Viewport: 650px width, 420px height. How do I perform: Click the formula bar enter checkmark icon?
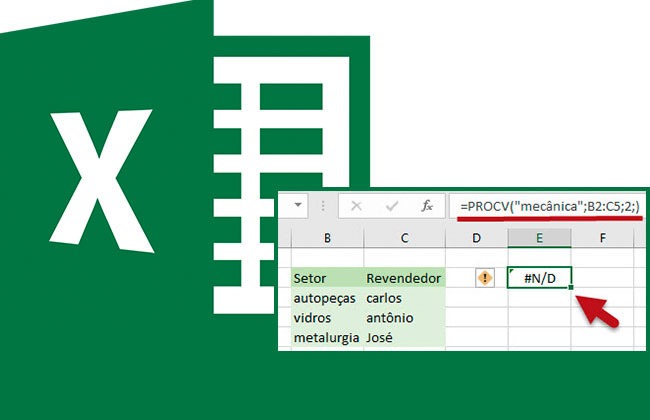(x=392, y=206)
